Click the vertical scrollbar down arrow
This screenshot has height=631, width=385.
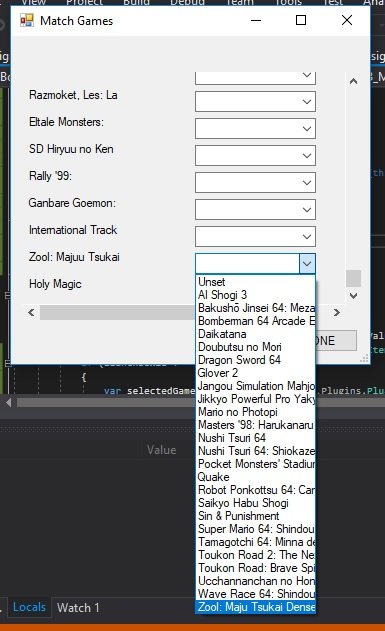(x=353, y=296)
